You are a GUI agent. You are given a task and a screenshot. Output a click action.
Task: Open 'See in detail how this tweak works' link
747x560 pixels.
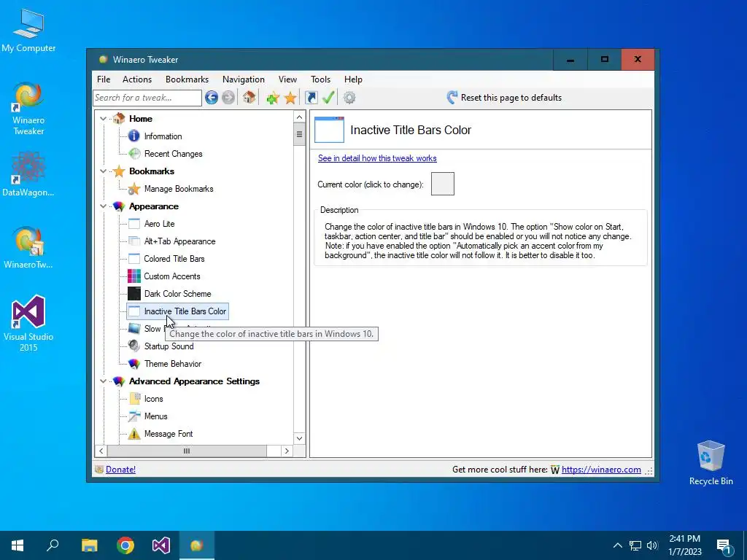point(377,158)
